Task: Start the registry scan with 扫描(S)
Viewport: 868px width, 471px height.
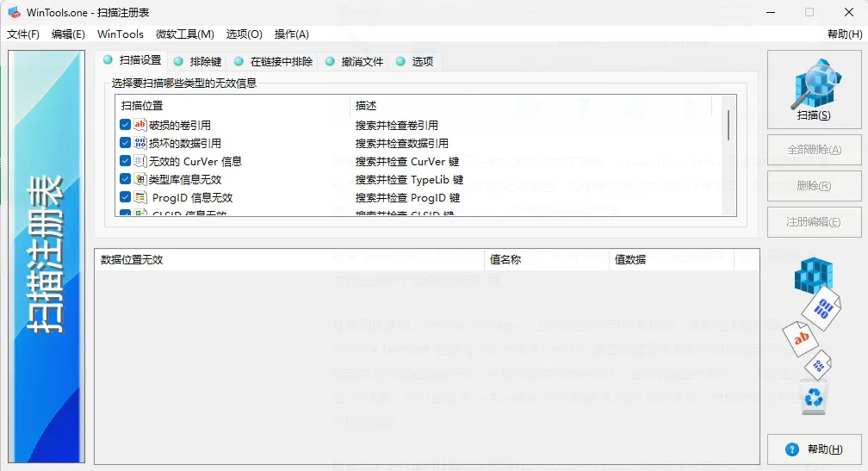Action: (x=814, y=90)
